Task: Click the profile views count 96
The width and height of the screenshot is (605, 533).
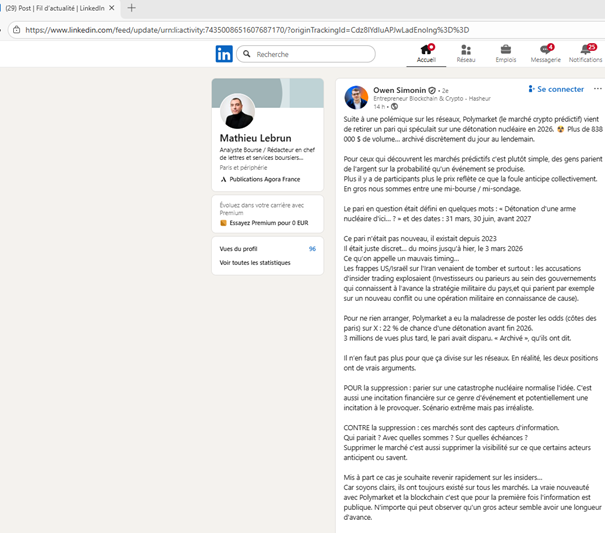Action: (x=312, y=249)
